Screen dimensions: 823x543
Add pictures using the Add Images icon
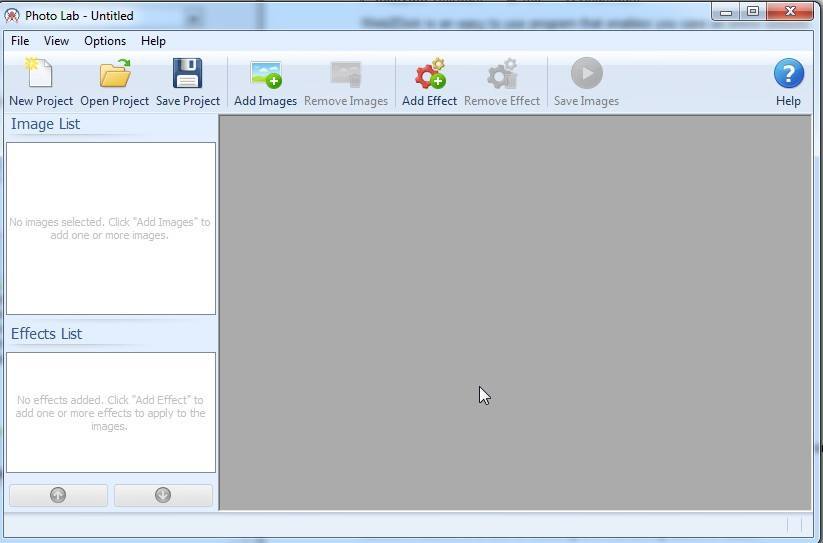[266, 74]
